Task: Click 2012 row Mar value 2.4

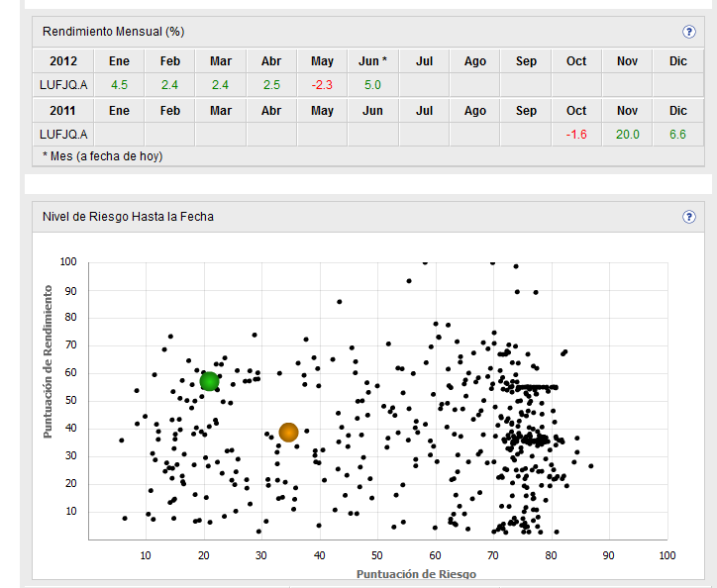Action: [x=221, y=85]
